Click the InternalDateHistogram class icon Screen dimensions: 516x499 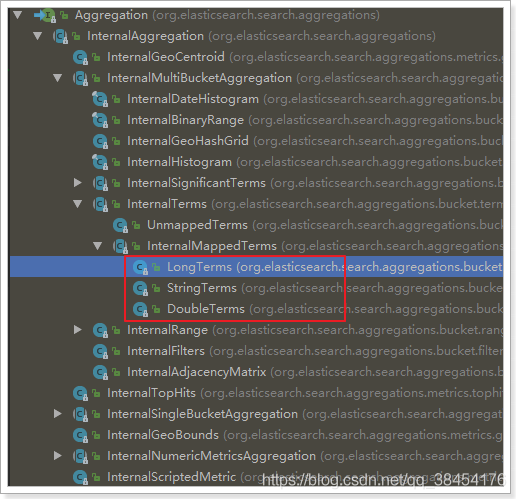click(100, 99)
